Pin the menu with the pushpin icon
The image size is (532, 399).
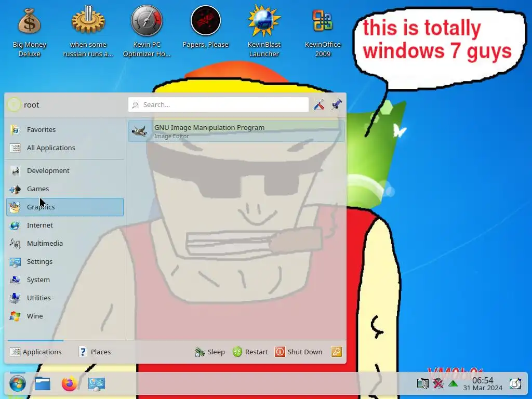pyautogui.click(x=337, y=104)
